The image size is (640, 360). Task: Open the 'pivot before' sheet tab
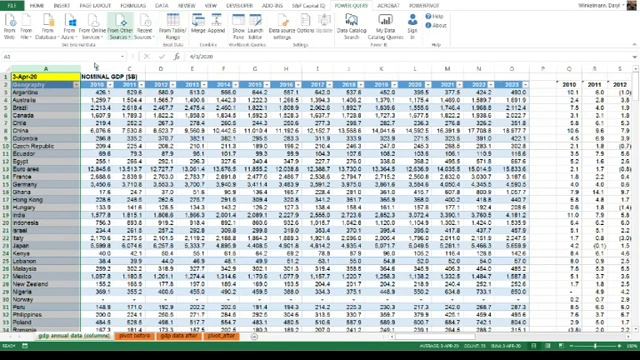[135, 336]
